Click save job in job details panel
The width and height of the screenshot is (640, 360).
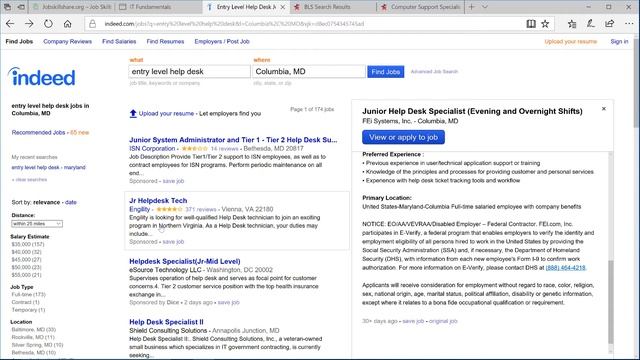tap(413, 321)
